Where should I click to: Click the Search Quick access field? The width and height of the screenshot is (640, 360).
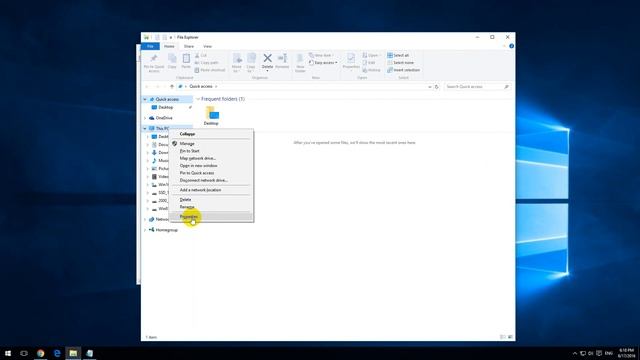pyautogui.click(x=477, y=87)
